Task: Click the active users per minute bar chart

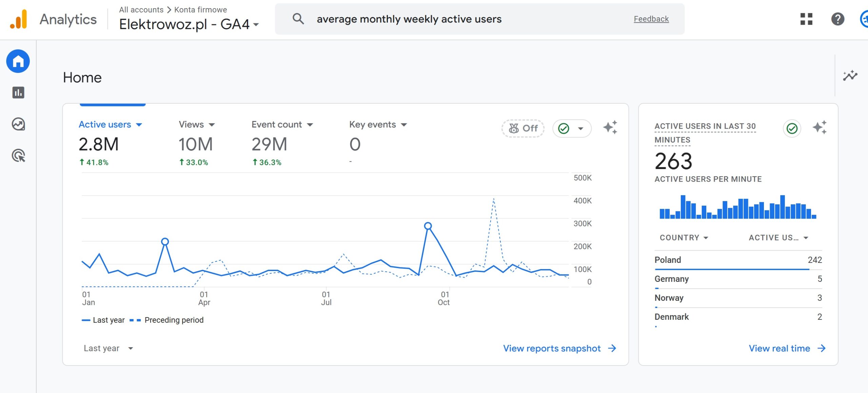Action: tap(738, 207)
